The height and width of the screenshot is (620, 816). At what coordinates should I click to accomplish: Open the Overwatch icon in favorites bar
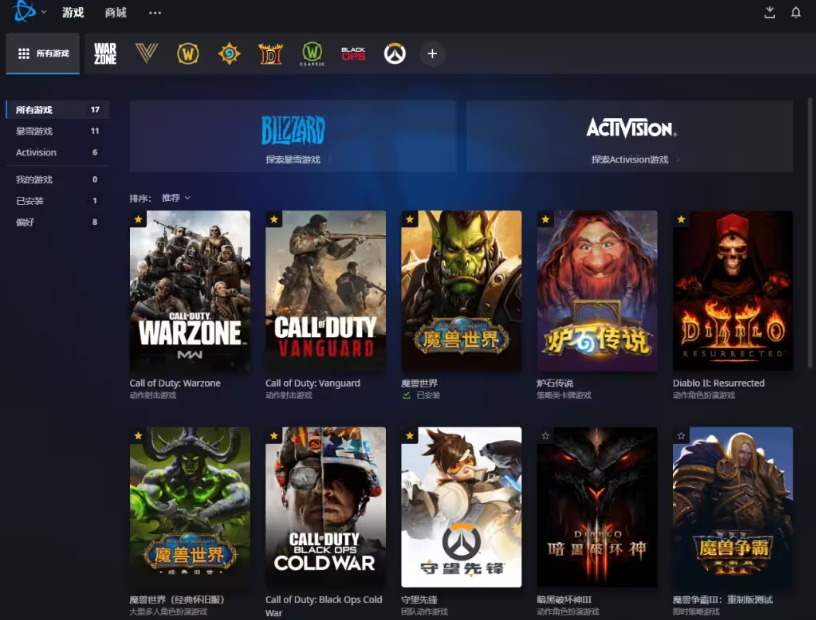(394, 53)
